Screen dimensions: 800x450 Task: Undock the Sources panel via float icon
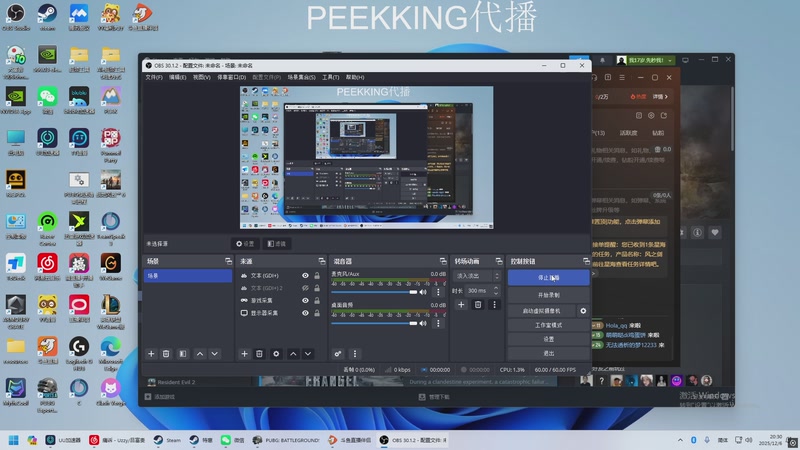click(x=321, y=261)
